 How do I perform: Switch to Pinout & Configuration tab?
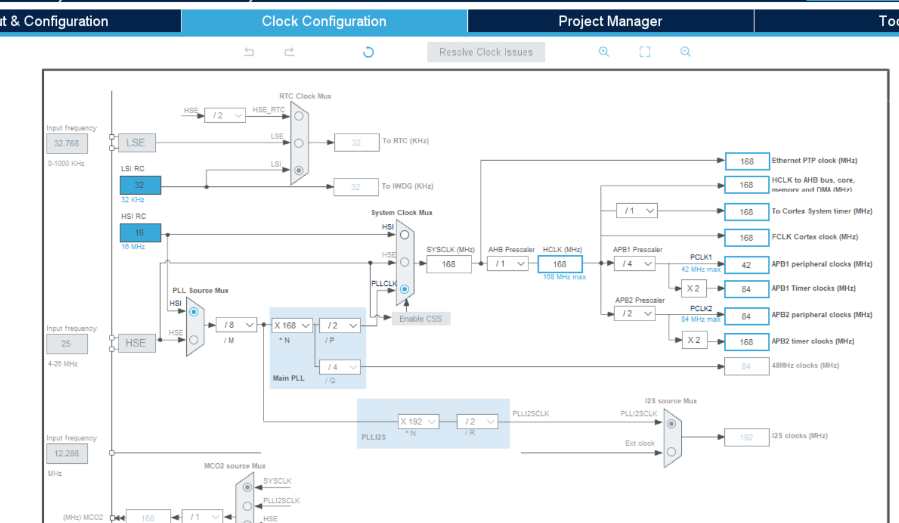(x=90, y=21)
